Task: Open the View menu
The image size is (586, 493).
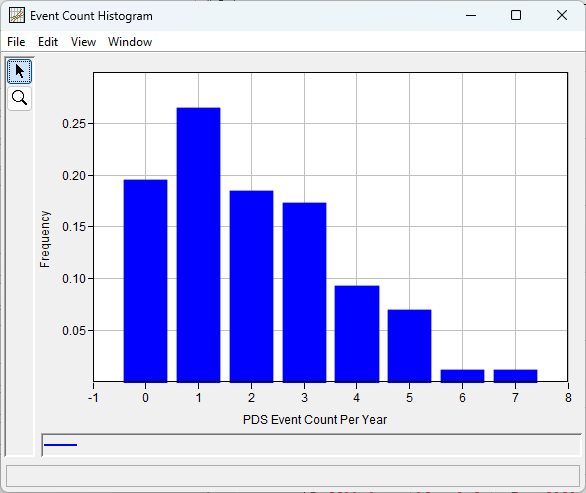Action: tap(83, 42)
